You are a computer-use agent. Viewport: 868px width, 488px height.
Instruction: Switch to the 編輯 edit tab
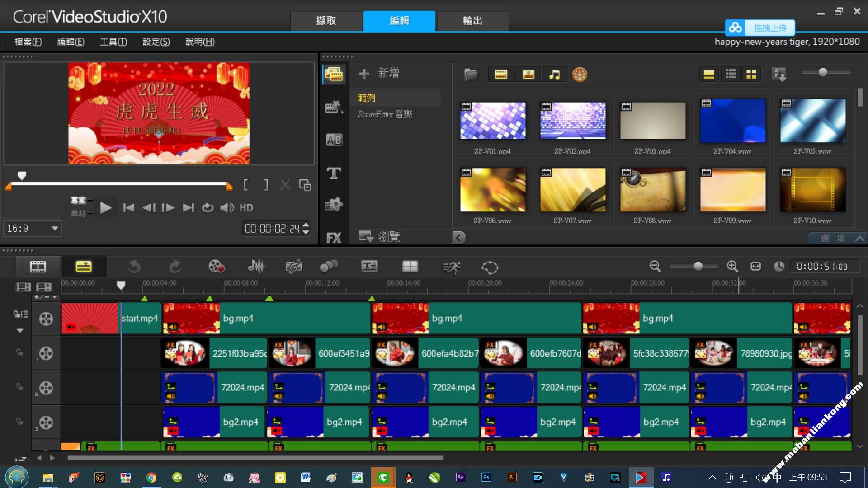click(400, 21)
